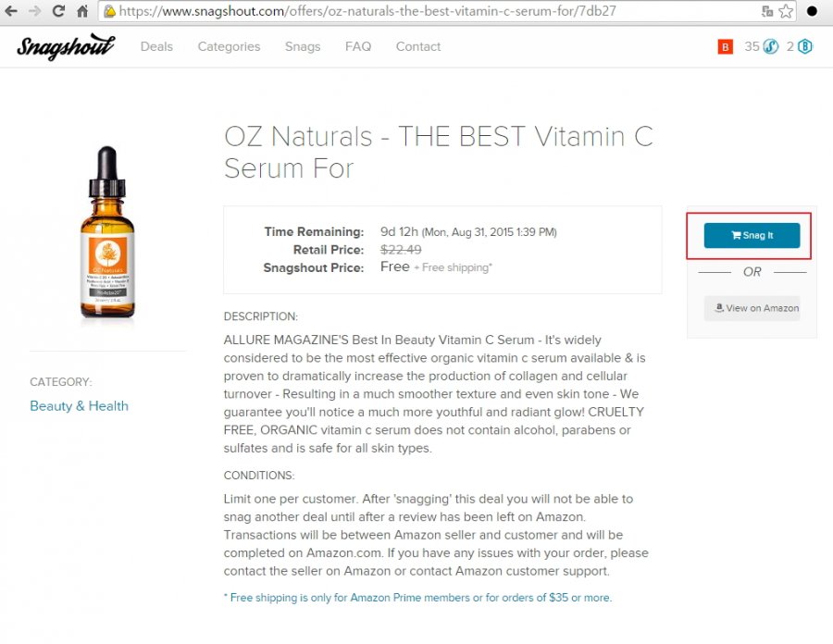
Task: Click the View on Amazon button
Action: [x=752, y=308]
